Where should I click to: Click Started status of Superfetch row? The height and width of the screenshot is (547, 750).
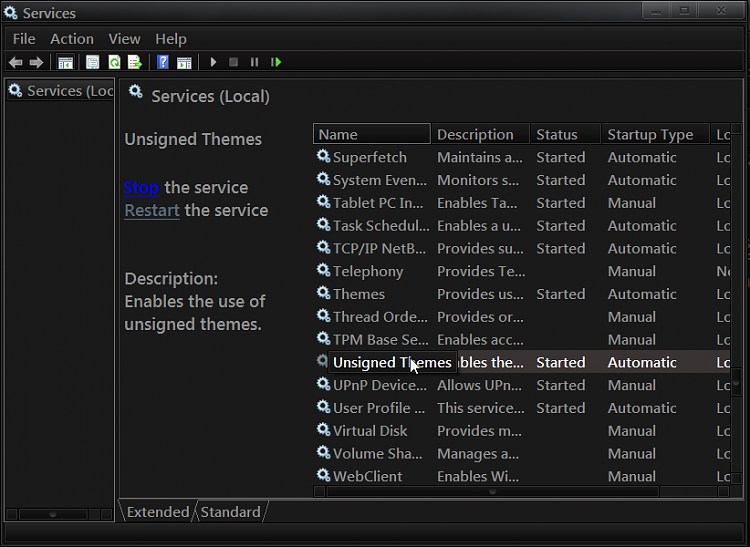tap(561, 157)
